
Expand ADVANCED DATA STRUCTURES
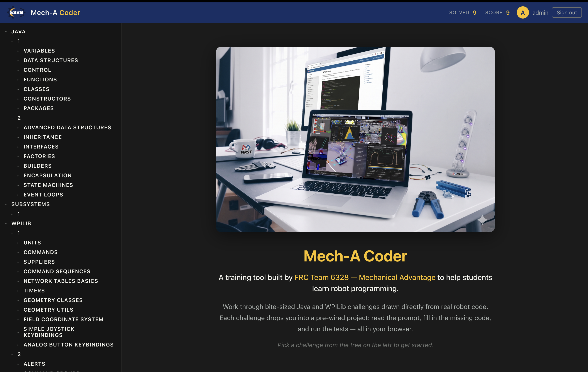pyautogui.click(x=67, y=127)
